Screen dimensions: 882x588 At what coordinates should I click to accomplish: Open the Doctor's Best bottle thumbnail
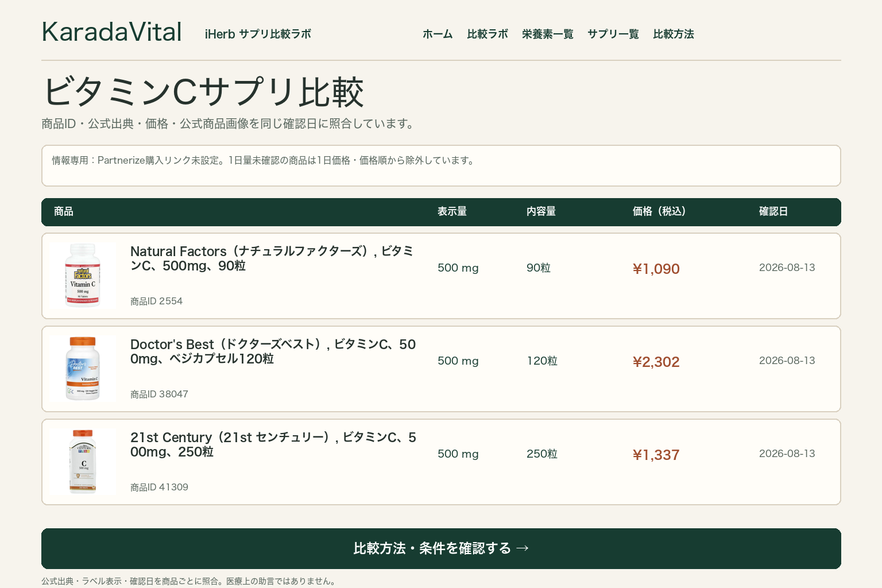[83, 369]
